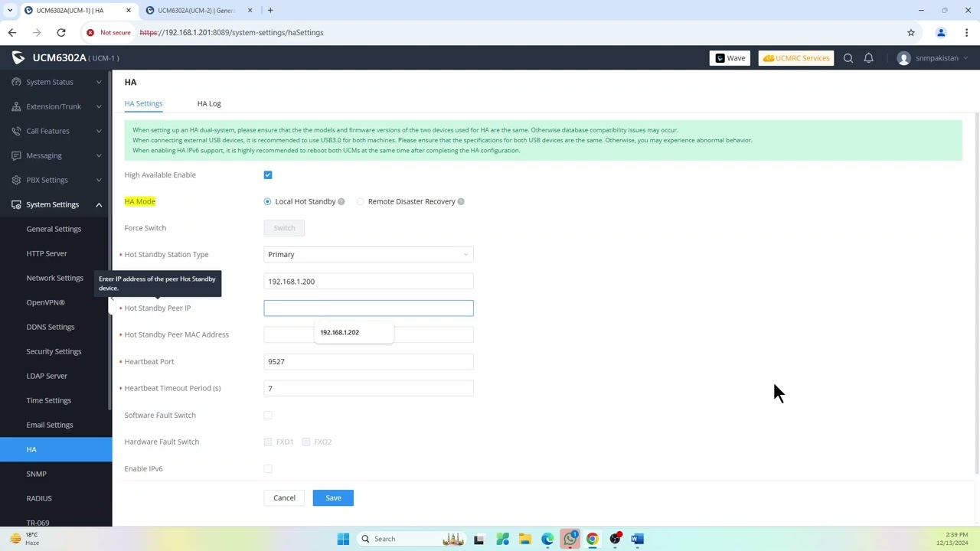Open a new browser tab
Image resolution: width=980 pixels, height=551 pixels.
(x=270, y=10)
